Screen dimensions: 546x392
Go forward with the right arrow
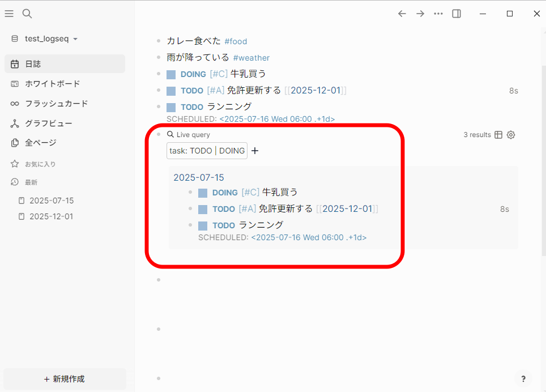tap(420, 14)
